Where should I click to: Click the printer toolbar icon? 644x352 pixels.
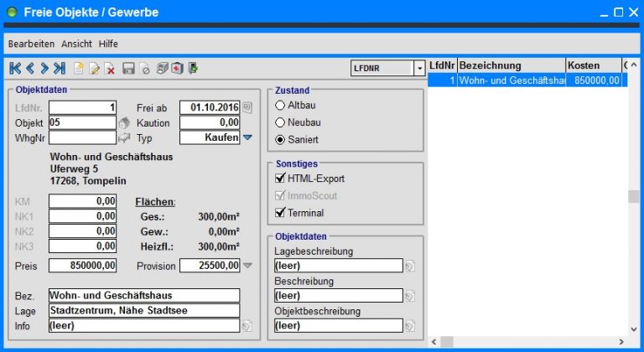click(162, 68)
